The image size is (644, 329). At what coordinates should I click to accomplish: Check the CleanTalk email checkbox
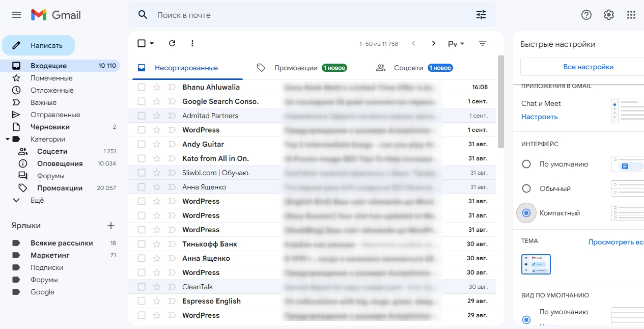click(142, 287)
